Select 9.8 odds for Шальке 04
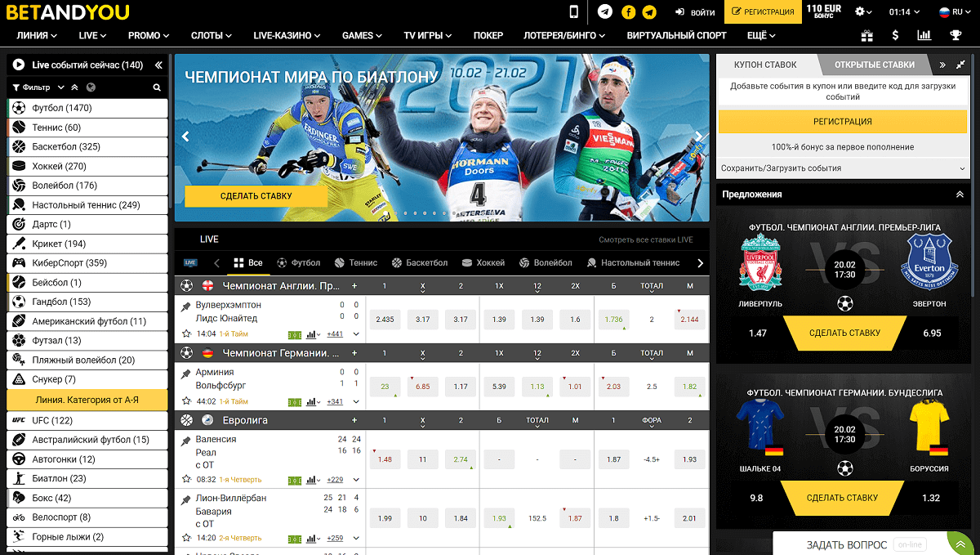 pos(757,498)
